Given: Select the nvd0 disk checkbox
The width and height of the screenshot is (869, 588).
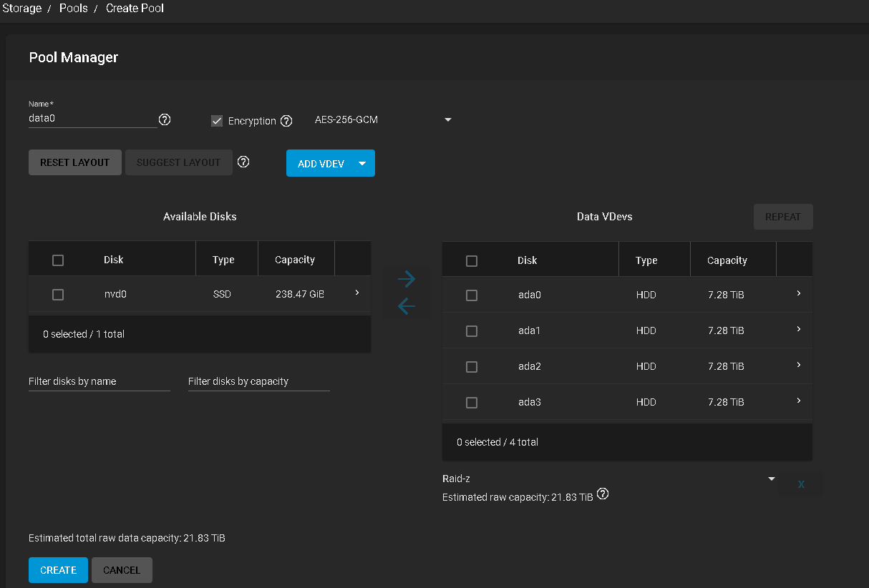Looking at the screenshot, I should 58,295.
